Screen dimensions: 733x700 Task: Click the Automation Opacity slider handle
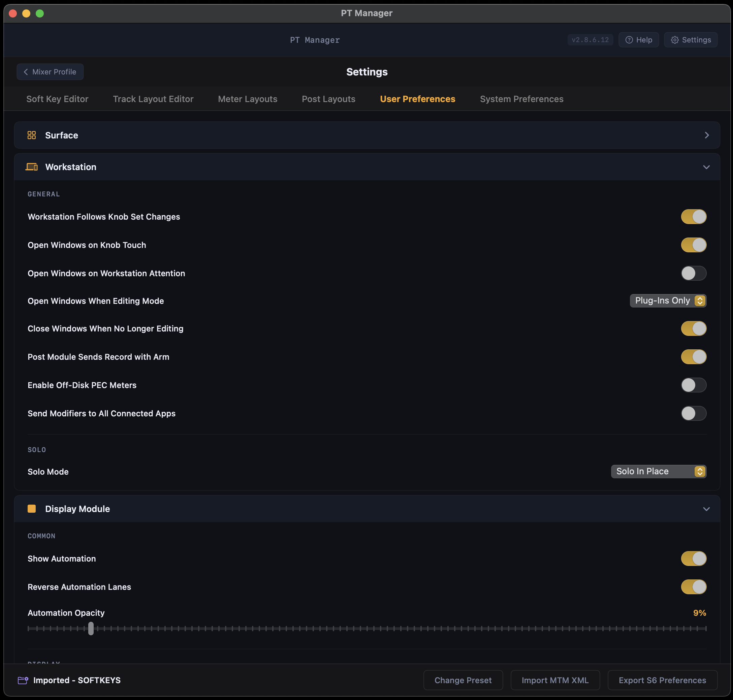91,629
